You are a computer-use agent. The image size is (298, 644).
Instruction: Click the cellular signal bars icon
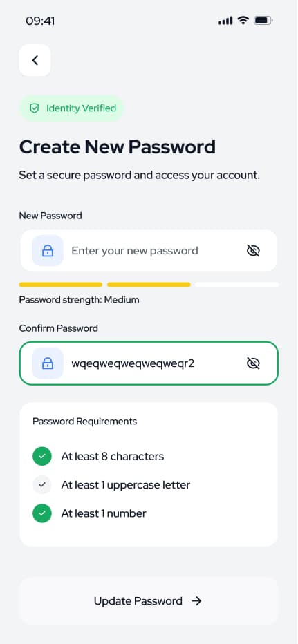click(225, 21)
